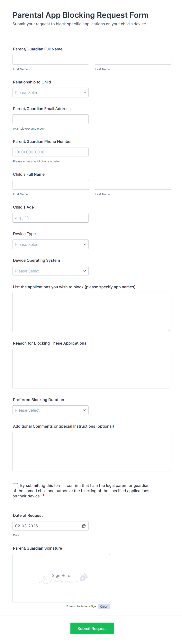Click the parent's Last Name field

pyautogui.click(x=133, y=60)
